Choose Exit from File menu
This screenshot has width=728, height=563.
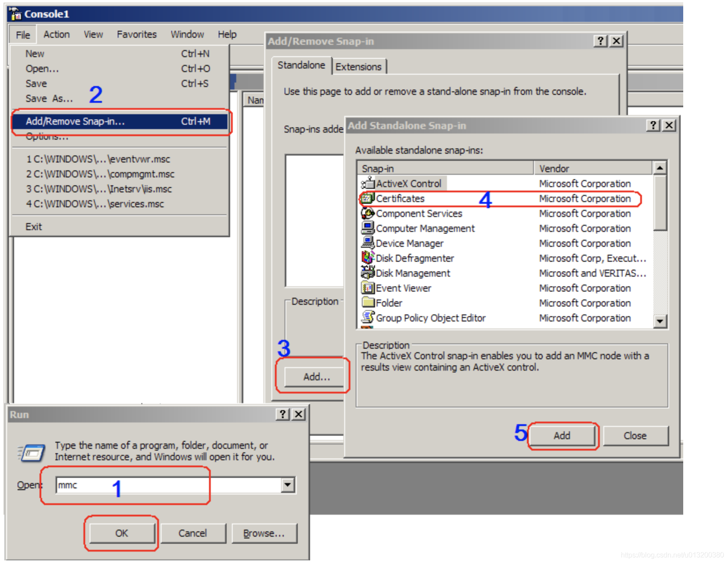pos(119,227)
